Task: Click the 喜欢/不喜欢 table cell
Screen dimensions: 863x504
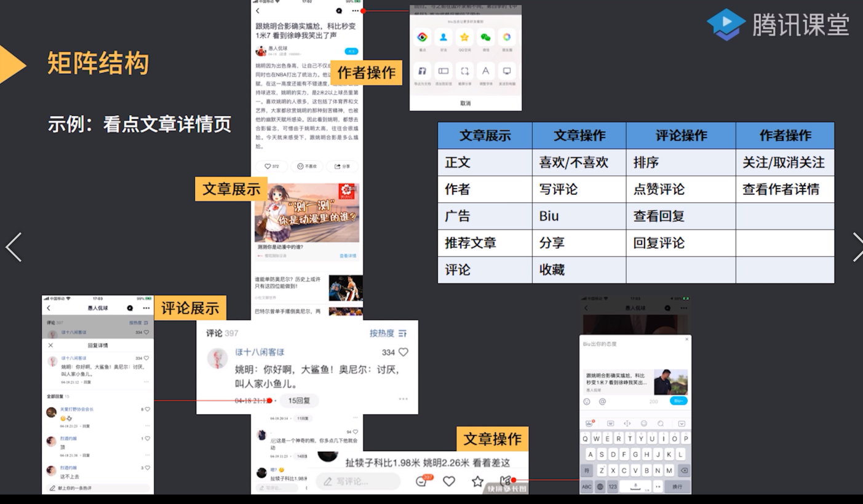Action: point(579,162)
